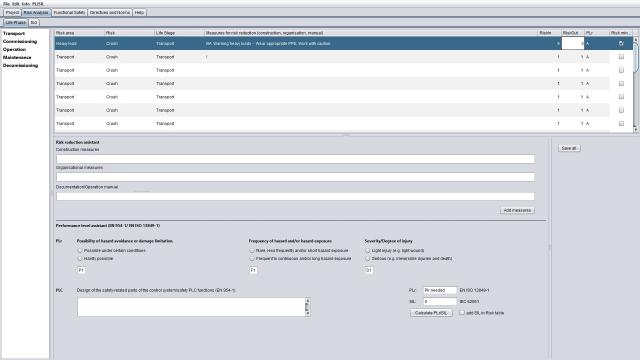
Task: Choose 'Frequent to continuous' hazard exposure option
Action: pyautogui.click(x=252, y=259)
